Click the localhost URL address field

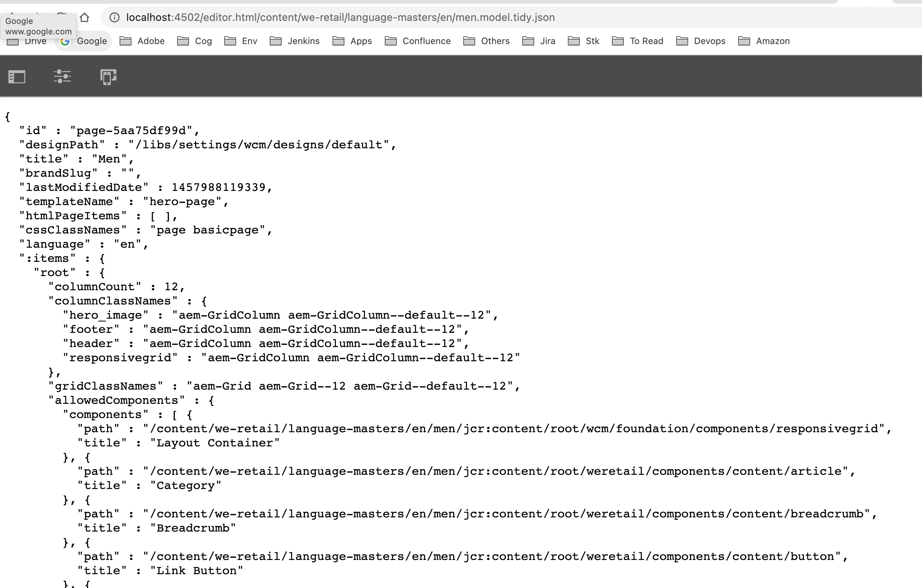pos(340,18)
